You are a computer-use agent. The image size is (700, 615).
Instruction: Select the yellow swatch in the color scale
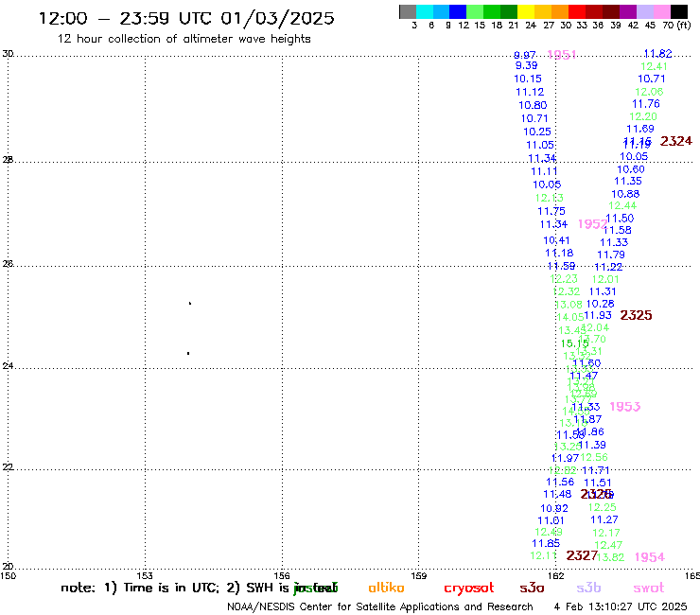pos(525,11)
